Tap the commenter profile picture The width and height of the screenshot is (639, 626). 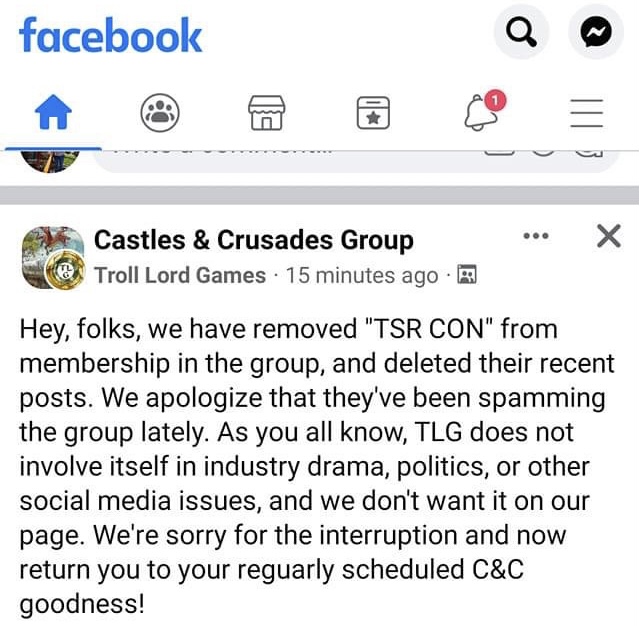point(50,157)
